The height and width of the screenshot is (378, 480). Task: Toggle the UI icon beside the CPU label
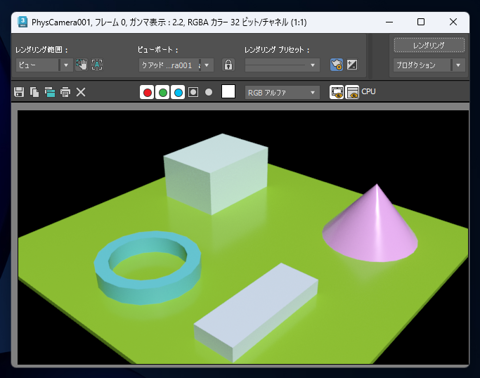pyautogui.click(x=352, y=92)
